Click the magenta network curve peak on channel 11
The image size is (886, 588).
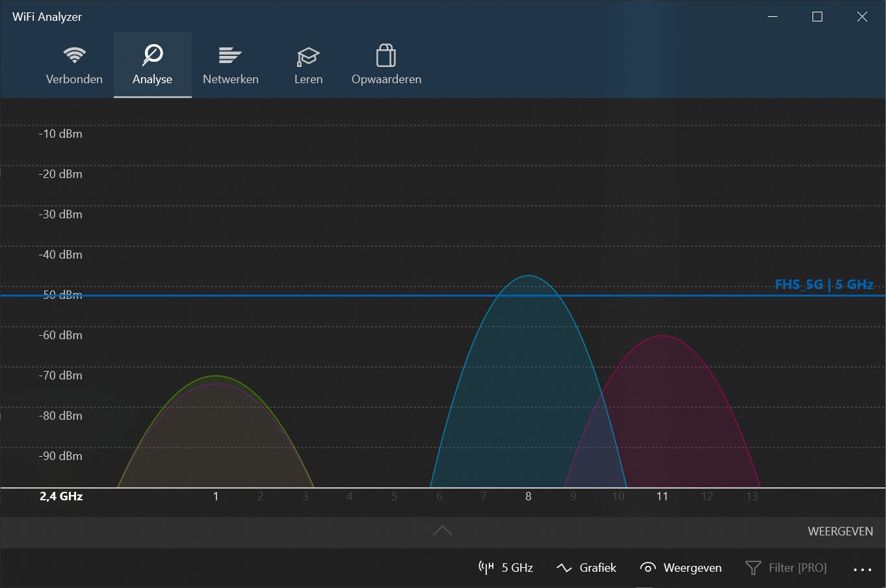tap(662, 336)
